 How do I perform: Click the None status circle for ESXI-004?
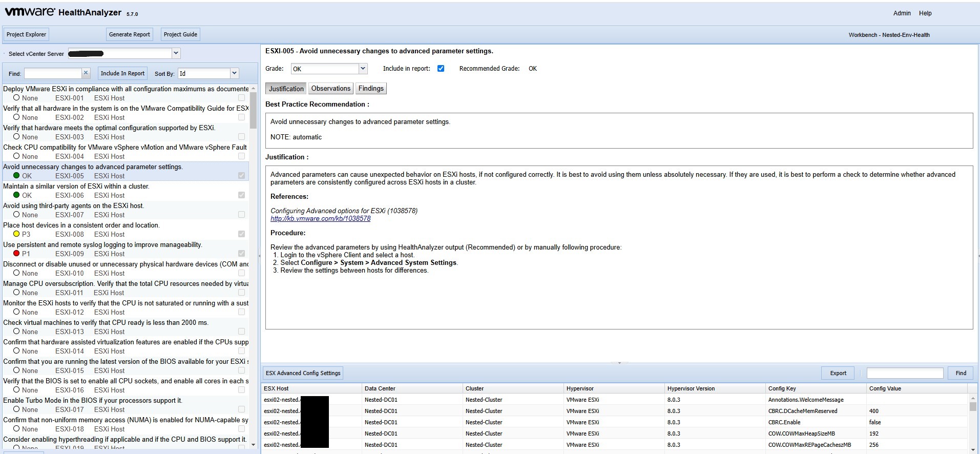point(16,156)
